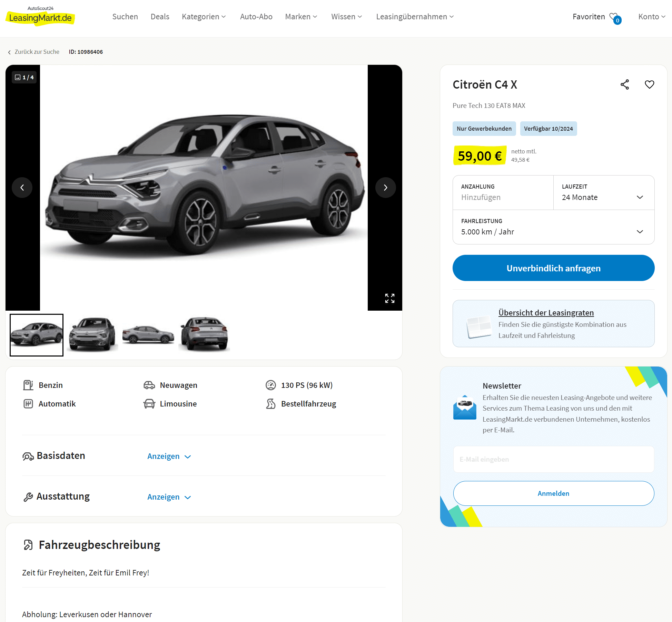Click Unverbindlich anfragen button
The image size is (672, 622).
pyautogui.click(x=553, y=268)
